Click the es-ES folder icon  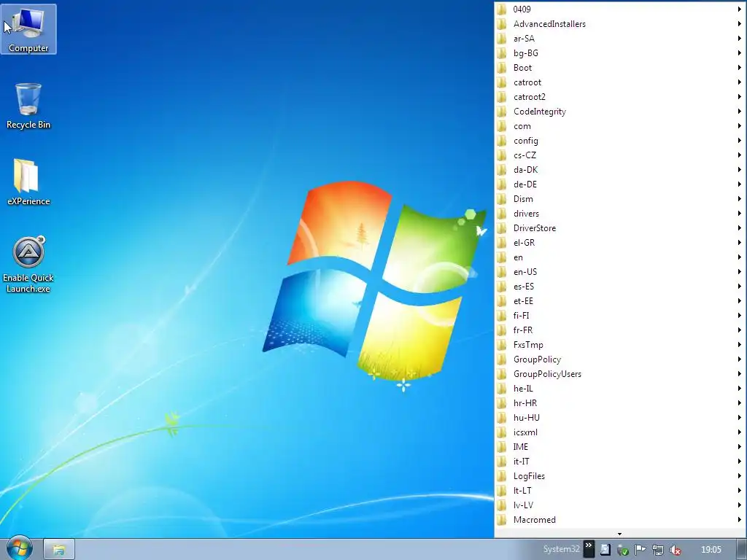(501, 286)
